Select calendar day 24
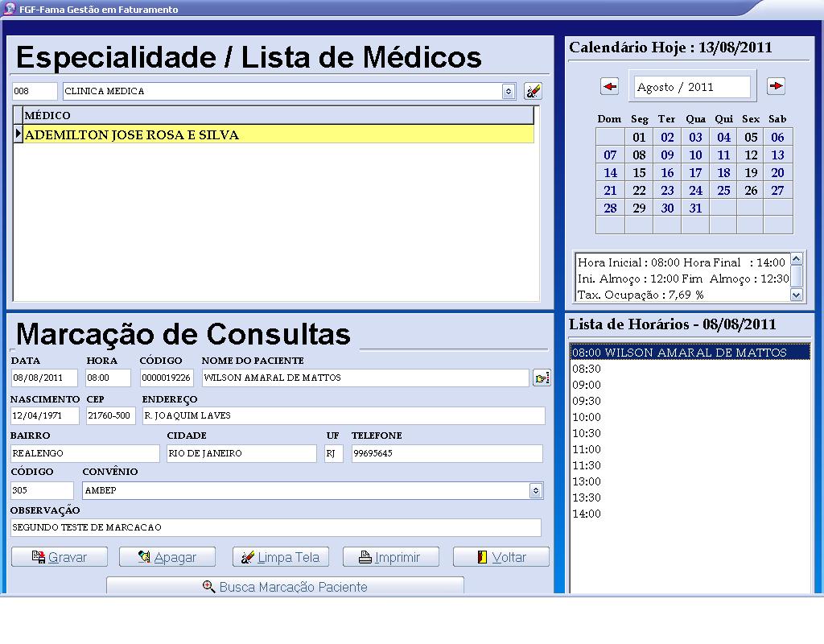824x644 pixels. click(x=695, y=190)
